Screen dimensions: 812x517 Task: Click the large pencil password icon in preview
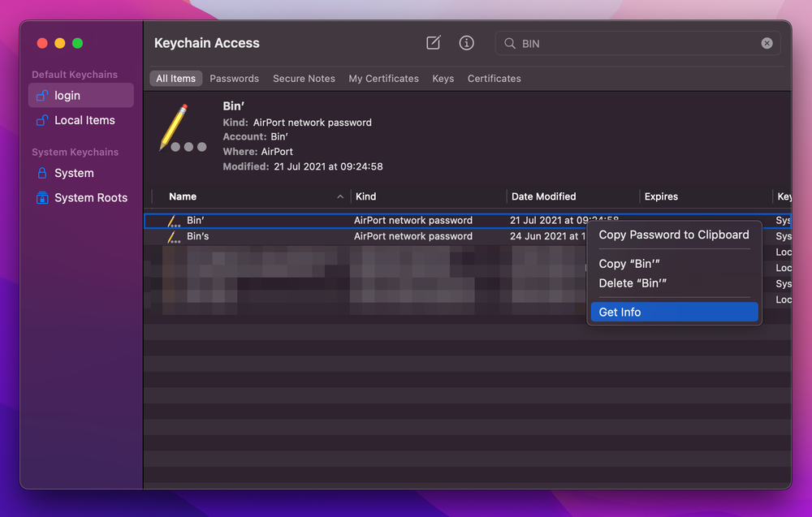click(182, 129)
